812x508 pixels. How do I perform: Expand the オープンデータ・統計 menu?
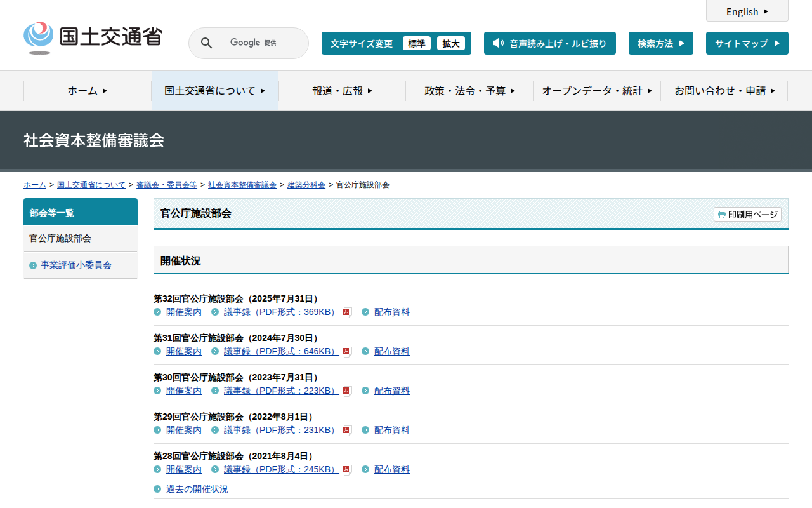pyautogui.click(x=596, y=91)
